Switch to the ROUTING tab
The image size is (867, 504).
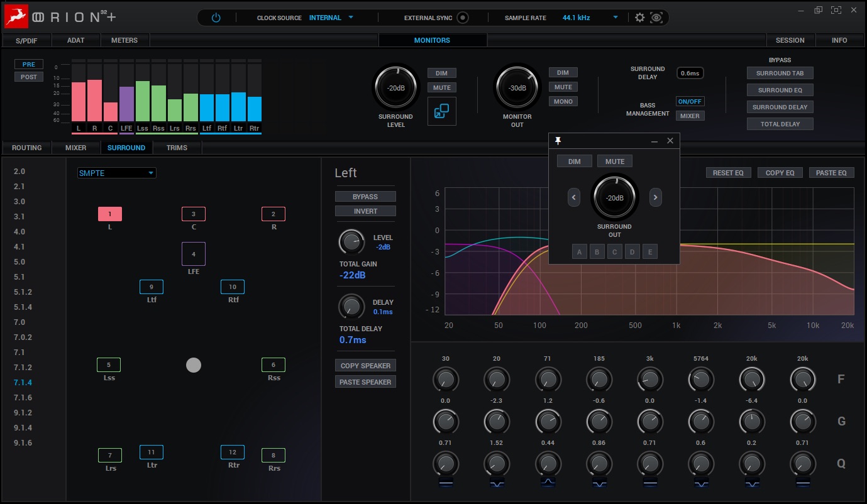click(27, 148)
